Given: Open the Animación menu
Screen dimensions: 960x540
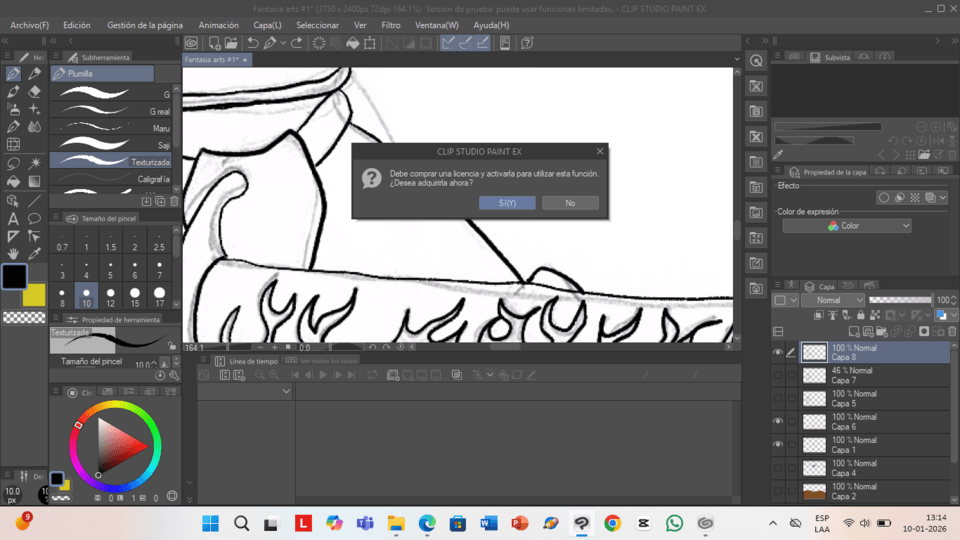Looking at the screenshot, I should point(218,25).
